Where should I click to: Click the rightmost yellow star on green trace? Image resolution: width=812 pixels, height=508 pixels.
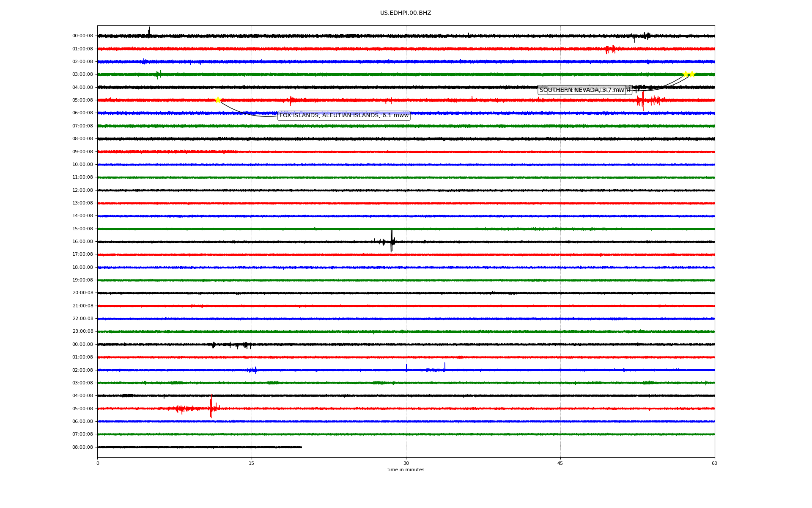(692, 74)
